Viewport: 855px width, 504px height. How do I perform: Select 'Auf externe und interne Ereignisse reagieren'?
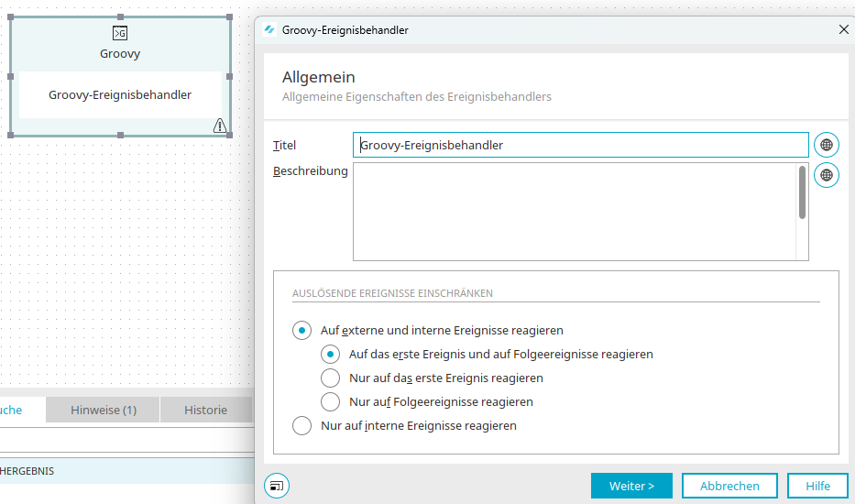[x=301, y=331]
